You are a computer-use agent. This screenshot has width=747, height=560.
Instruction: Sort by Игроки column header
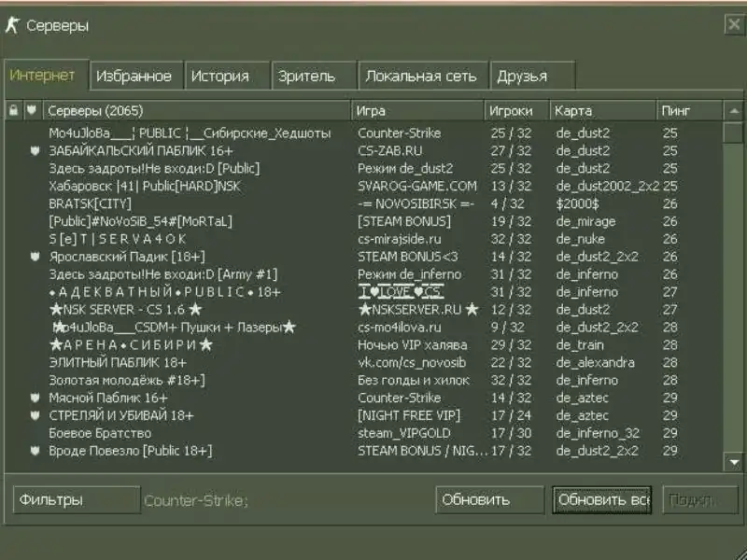[x=517, y=110]
